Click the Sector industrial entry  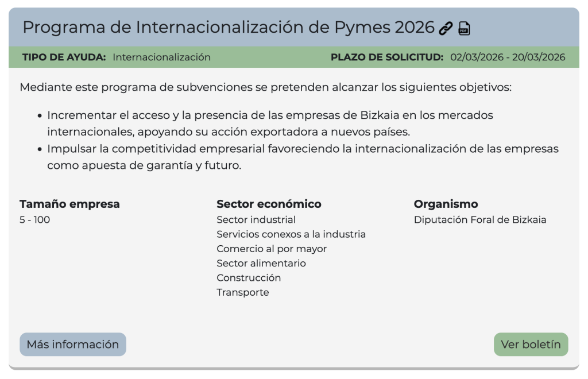click(x=256, y=219)
